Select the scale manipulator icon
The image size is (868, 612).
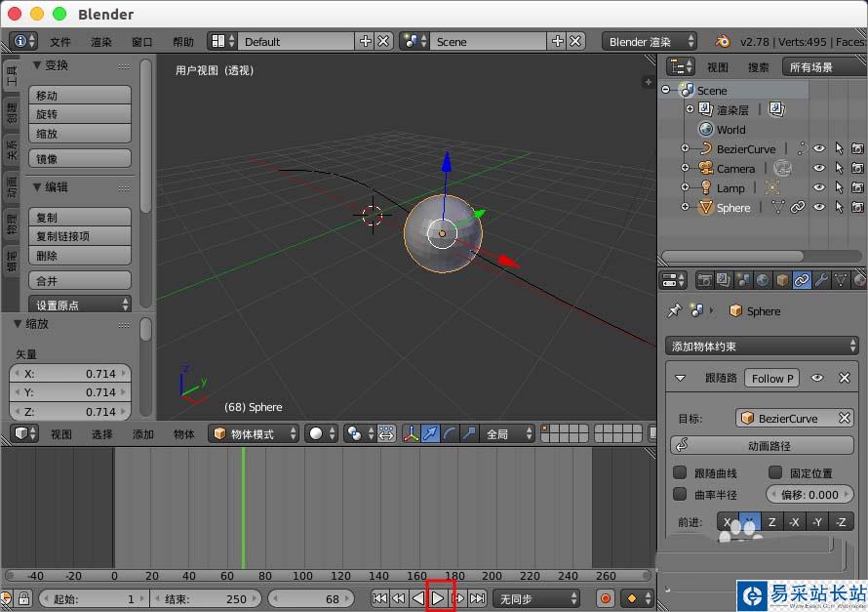point(469,433)
